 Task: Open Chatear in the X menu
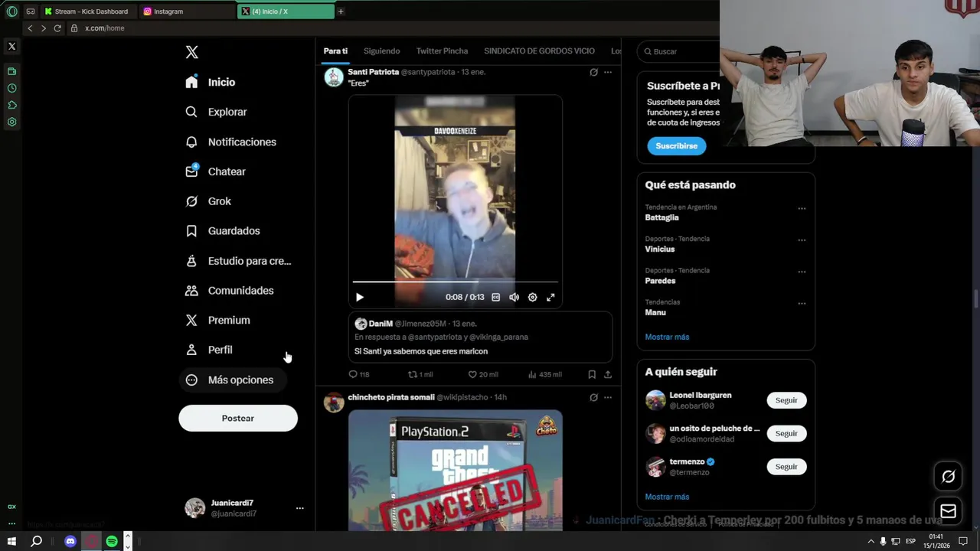pyautogui.click(x=216, y=171)
